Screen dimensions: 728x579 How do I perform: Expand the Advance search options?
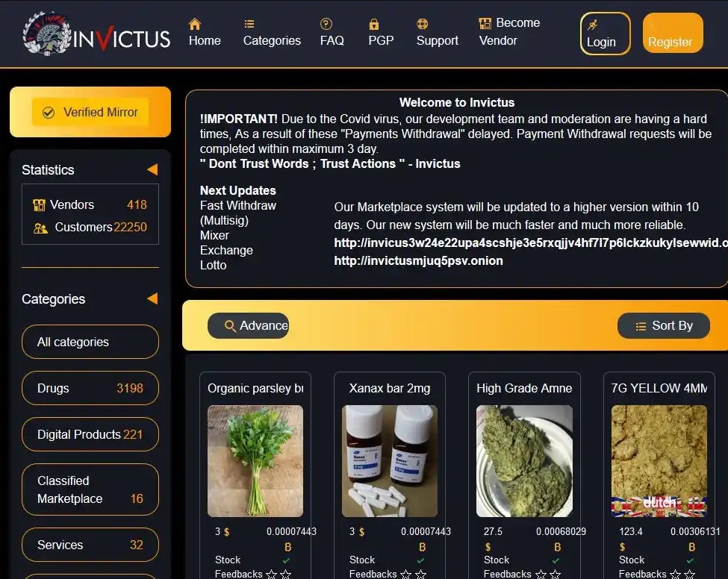point(248,325)
